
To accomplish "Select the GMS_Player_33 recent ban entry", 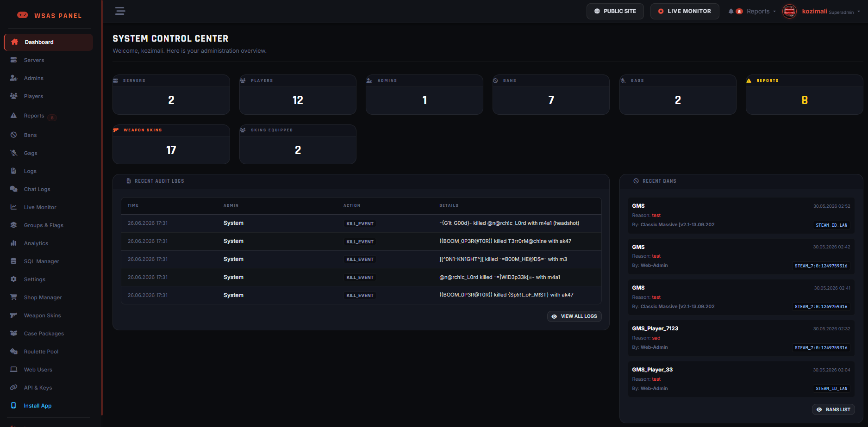I will pos(741,379).
